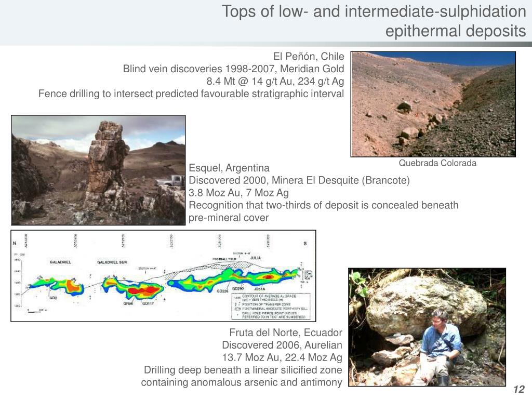532x399 pixels.
Task: Click the title line 'epithermal deposits'
Action: coord(456,31)
